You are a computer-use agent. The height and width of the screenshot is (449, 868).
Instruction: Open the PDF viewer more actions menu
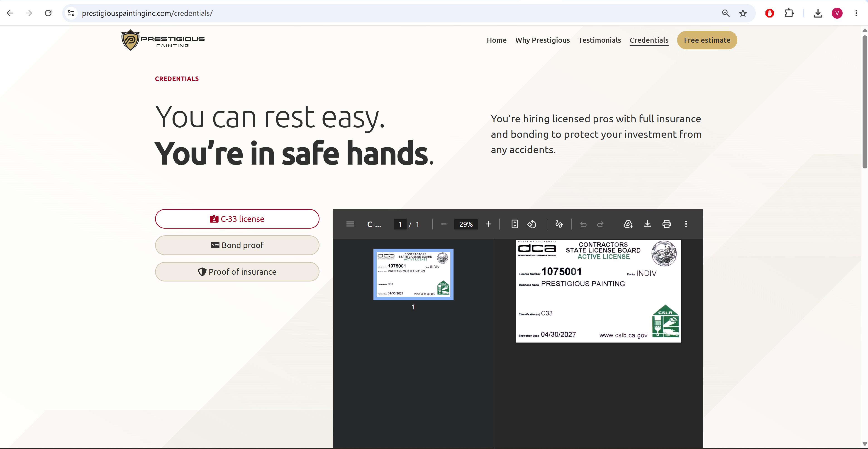tap(686, 224)
